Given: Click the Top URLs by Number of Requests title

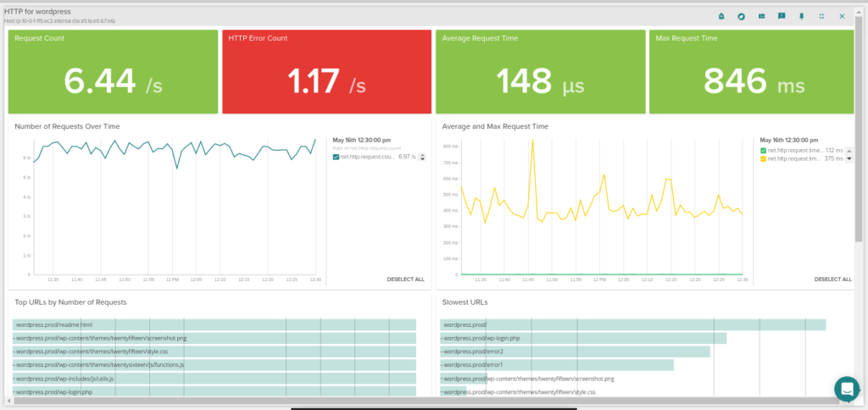Looking at the screenshot, I should pyautogui.click(x=71, y=302).
